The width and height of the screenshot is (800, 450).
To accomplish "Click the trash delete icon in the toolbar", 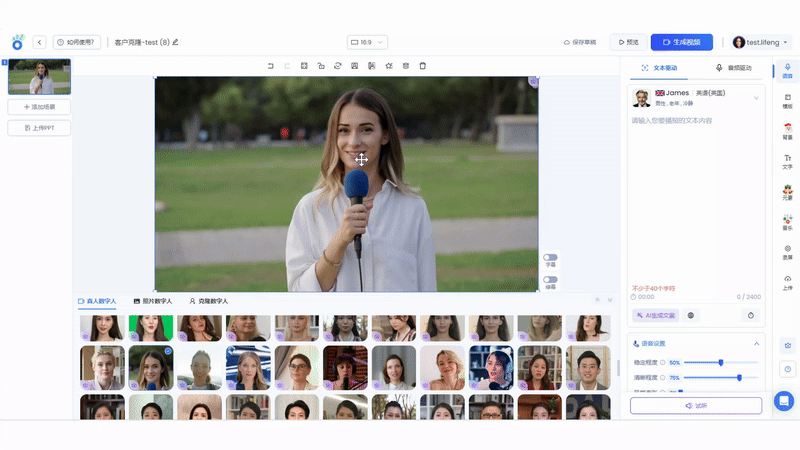I will [x=422, y=66].
